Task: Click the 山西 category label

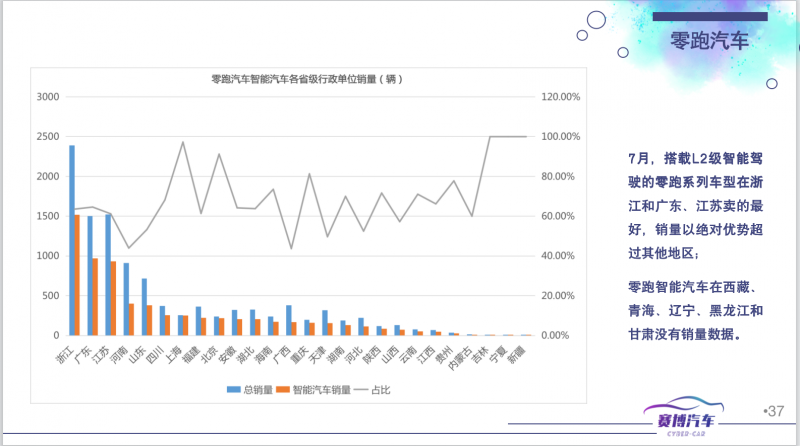Action: click(390, 354)
